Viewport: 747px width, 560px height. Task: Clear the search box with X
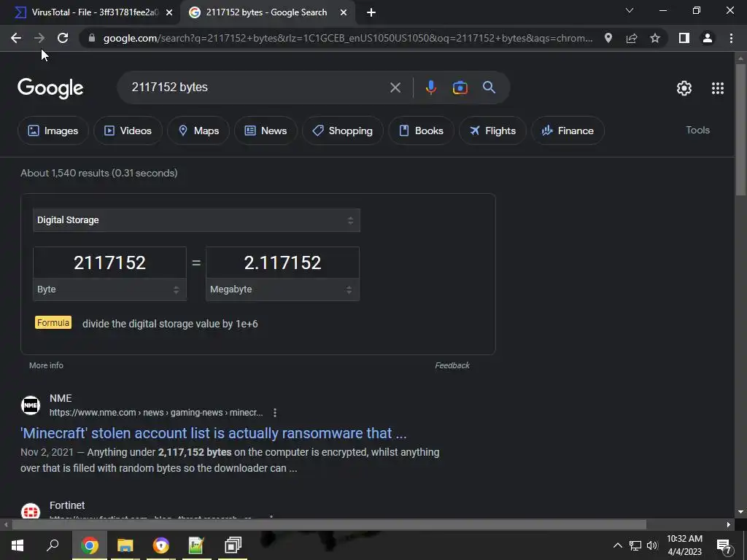click(x=395, y=87)
